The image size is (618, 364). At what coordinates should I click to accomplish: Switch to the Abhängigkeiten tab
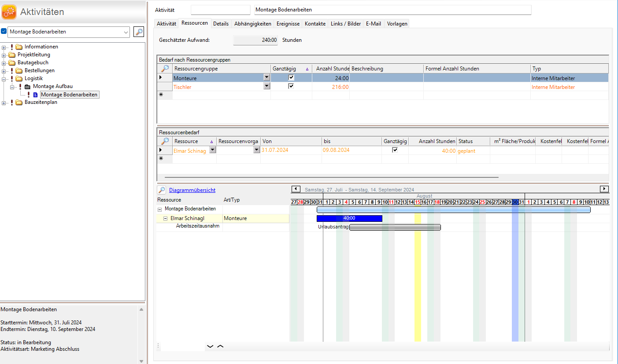[x=252, y=24]
